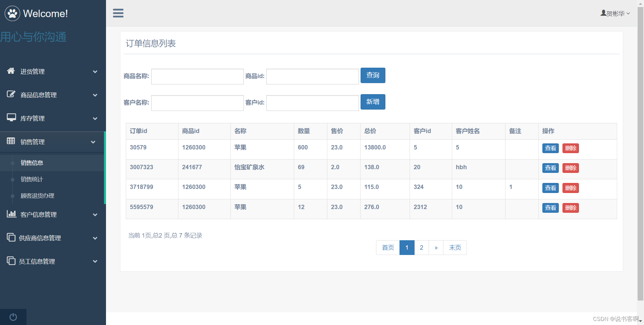The height and width of the screenshot is (325, 644).
Task: Click the 查询 button
Action: pos(373,75)
